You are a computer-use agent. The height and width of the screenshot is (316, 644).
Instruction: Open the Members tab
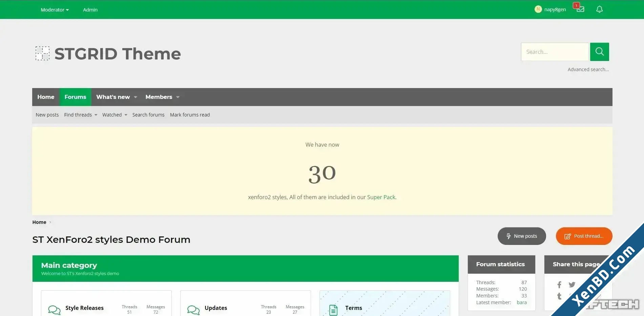pyautogui.click(x=159, y=97)
